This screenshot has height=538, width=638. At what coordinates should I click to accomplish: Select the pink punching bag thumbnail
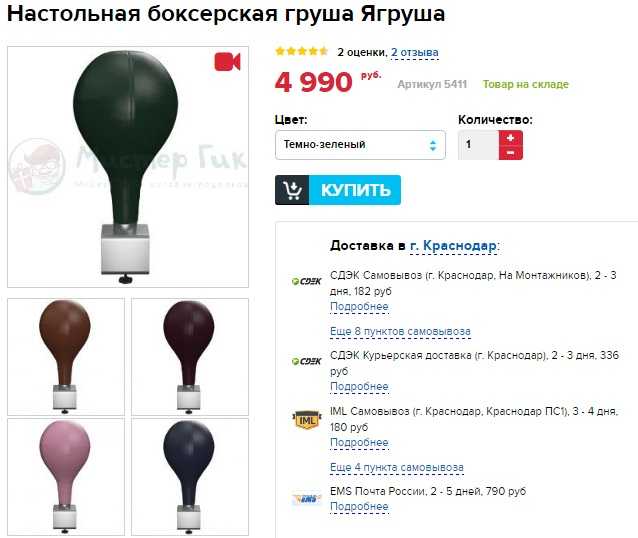click(66, 477)
